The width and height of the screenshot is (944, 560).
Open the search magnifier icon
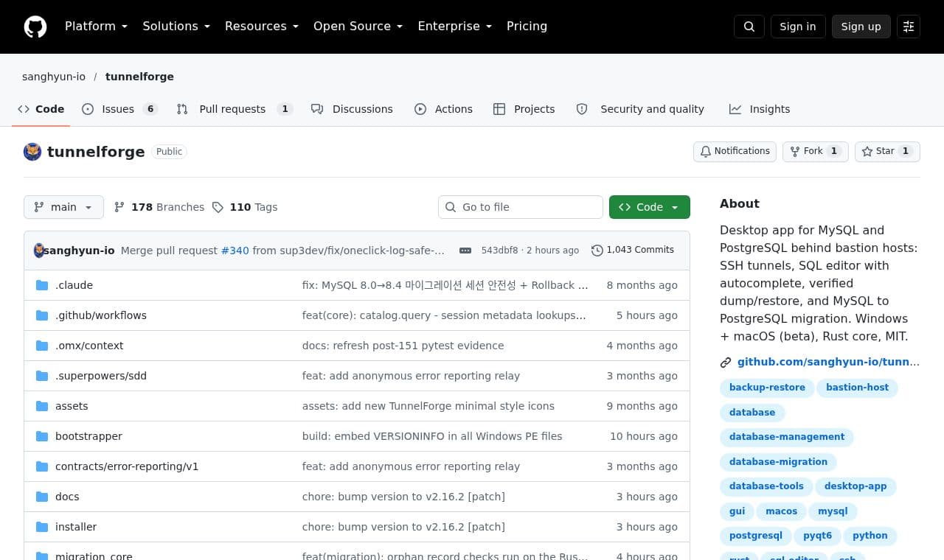click(749, 27)
